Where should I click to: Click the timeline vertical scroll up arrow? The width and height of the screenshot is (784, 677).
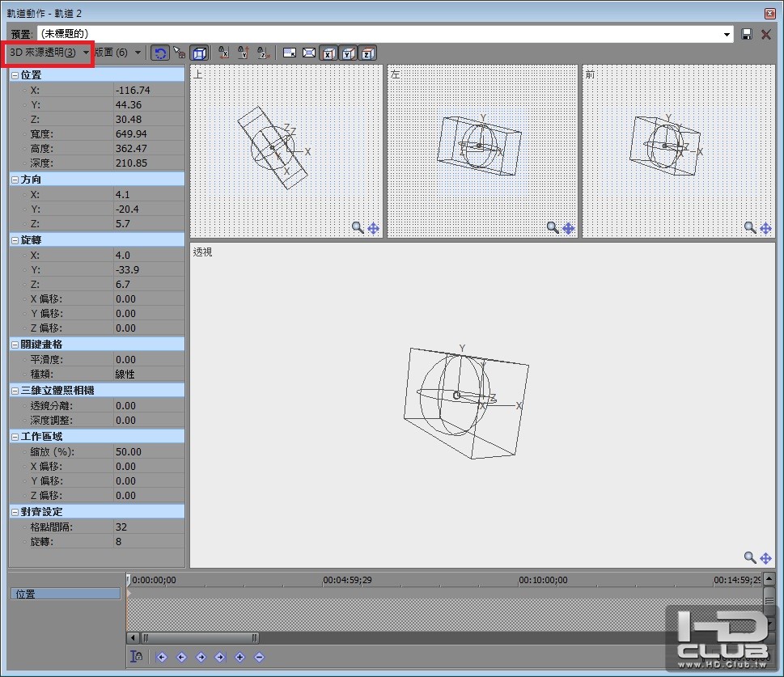pyautogui.click(x=769, y=579)
